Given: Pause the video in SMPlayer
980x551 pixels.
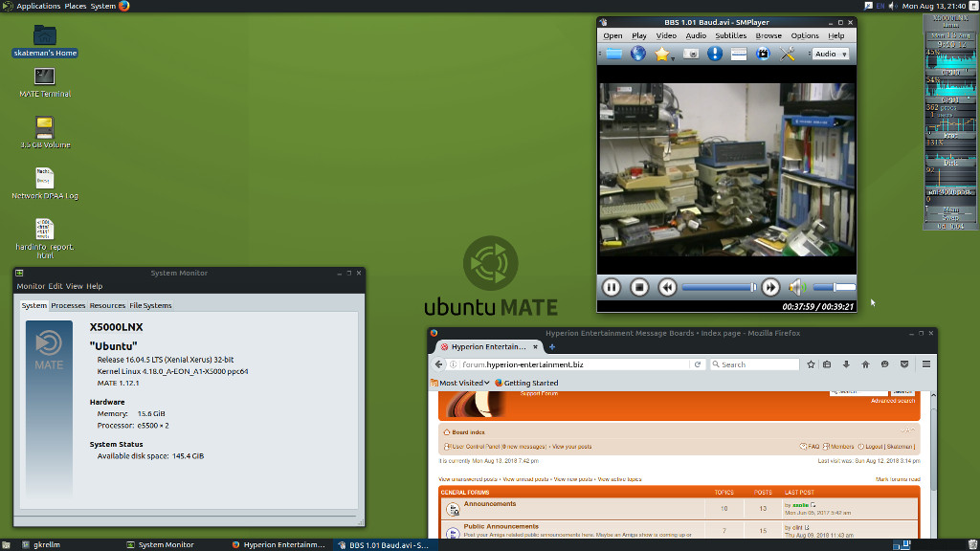Looking at the screenshot, I should point(611,287).
